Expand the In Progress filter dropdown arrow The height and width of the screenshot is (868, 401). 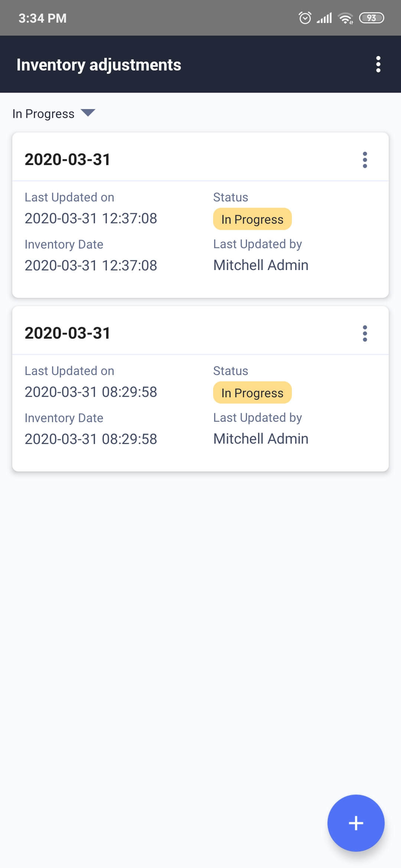pyautogui.click(x=88, y=113)
